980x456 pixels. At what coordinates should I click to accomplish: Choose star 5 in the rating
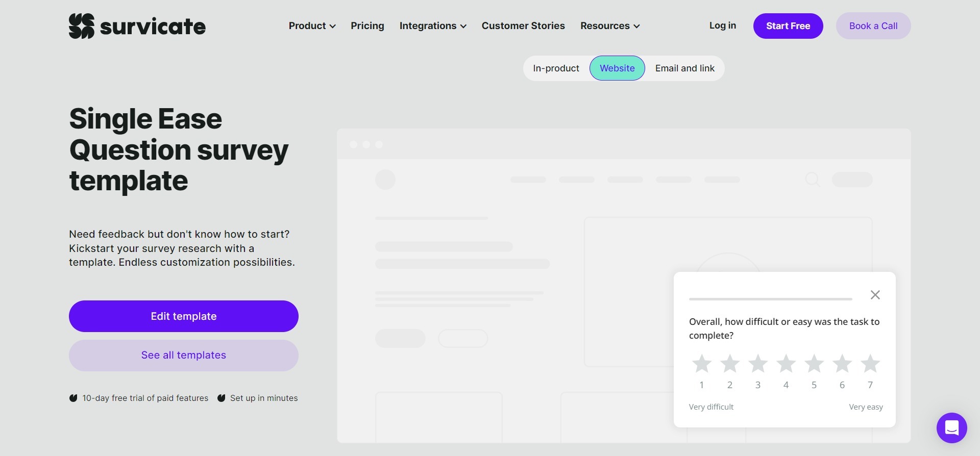point(814,364)
